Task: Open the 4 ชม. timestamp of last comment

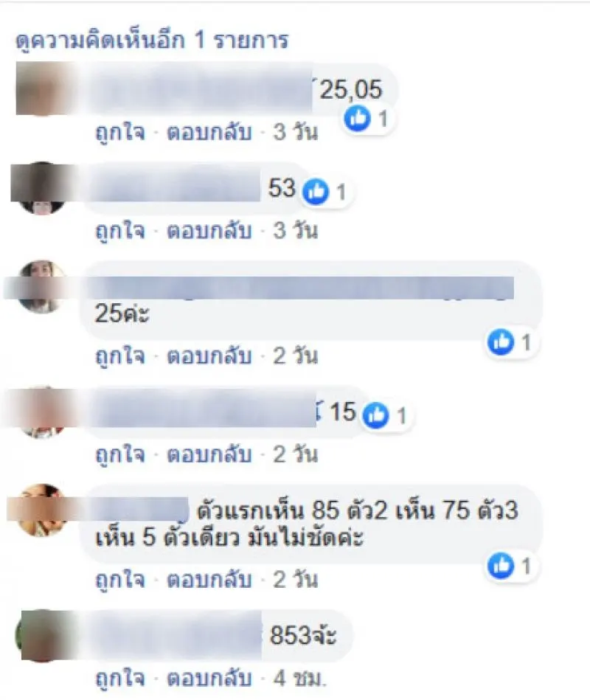Action: pyautogui.click(x=299, y=678)
